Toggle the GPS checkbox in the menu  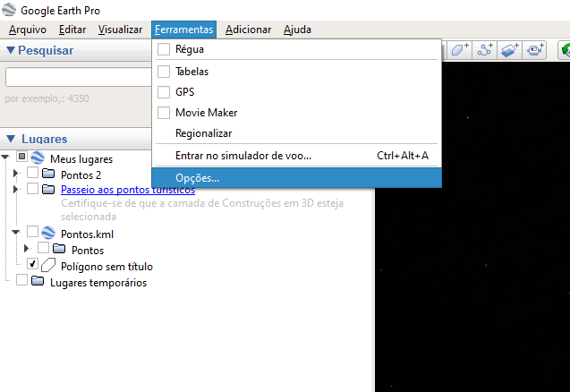[164, 91]
